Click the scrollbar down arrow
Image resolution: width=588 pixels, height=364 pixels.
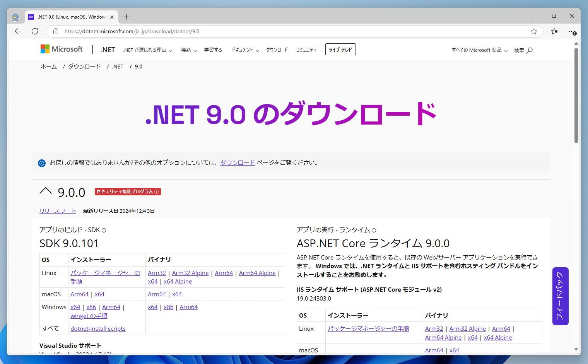576,349
